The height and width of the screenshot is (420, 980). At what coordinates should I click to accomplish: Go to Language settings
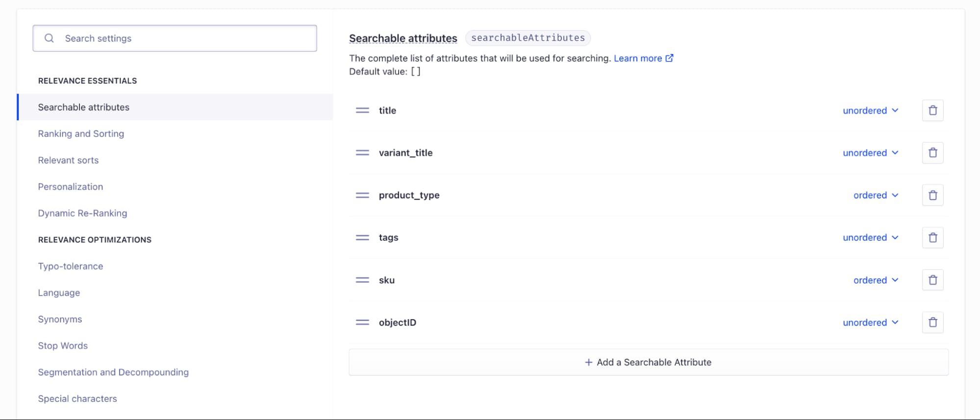tap(59, 293)
